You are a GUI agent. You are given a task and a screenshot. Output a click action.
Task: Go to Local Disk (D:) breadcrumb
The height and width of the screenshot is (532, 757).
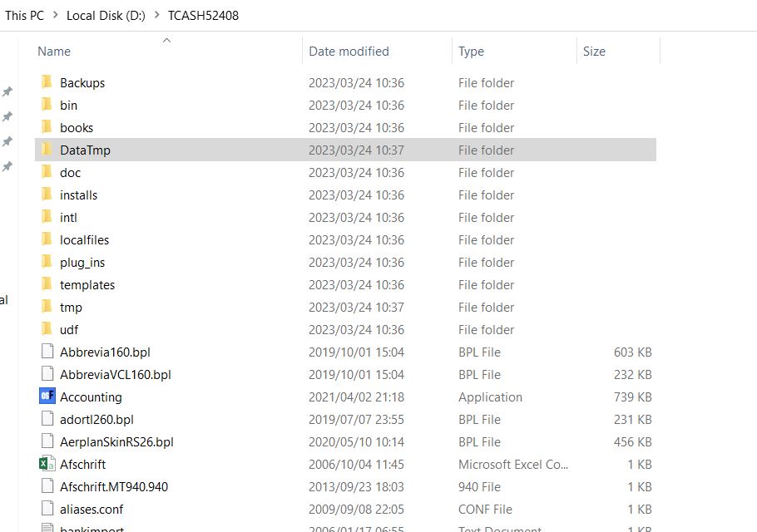[x=106, y=15]
